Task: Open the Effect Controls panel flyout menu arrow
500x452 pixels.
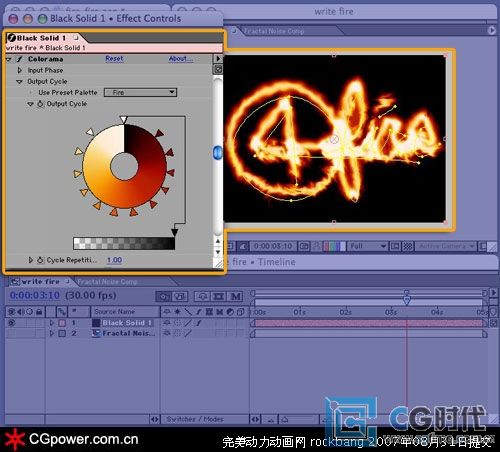Action: pos(218,58)
